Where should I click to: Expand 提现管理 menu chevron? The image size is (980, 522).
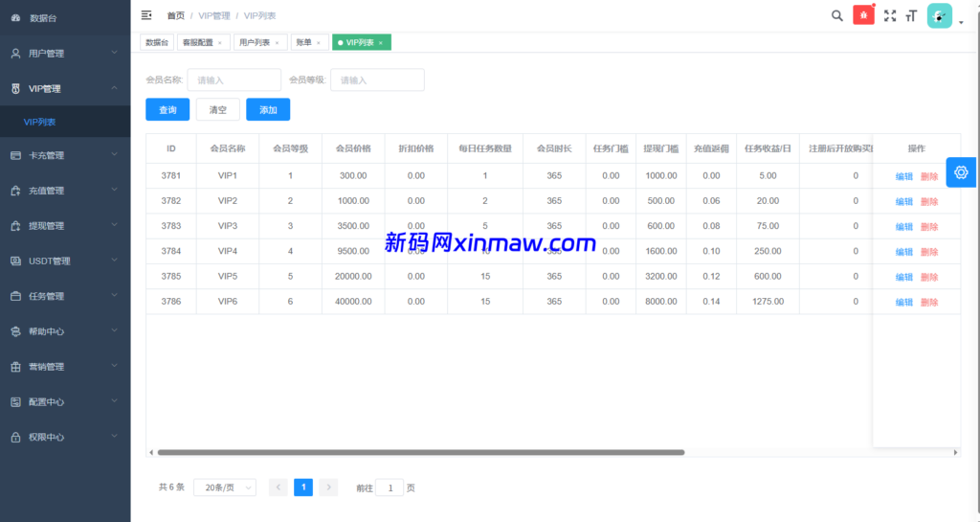(x=115, y=225)
